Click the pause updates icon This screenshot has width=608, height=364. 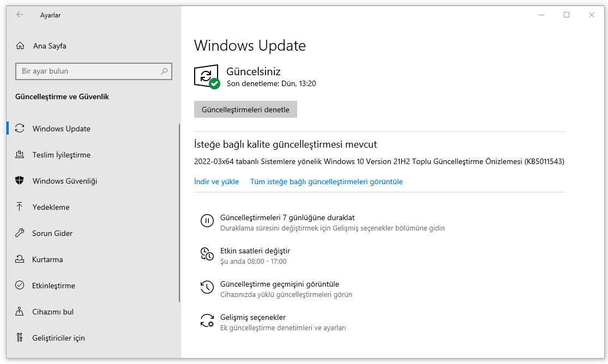pyautogui.click(x=207, y=221)
